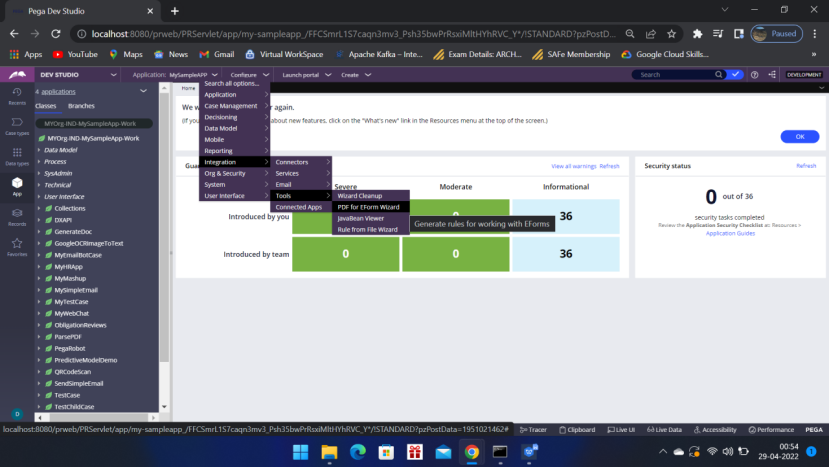Open the Create dropdown menu
Screen dimensions: 830x467
point(356,75)
